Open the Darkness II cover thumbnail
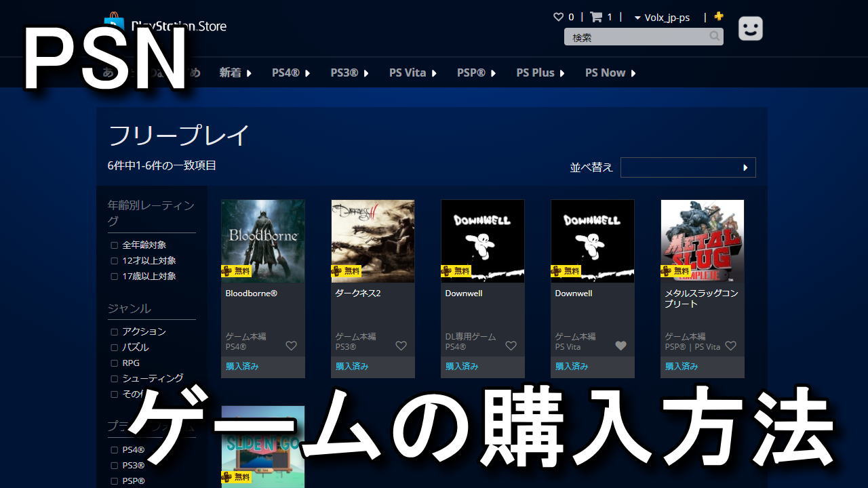Viewport: 868px width, 488px height. coord(373,241)
